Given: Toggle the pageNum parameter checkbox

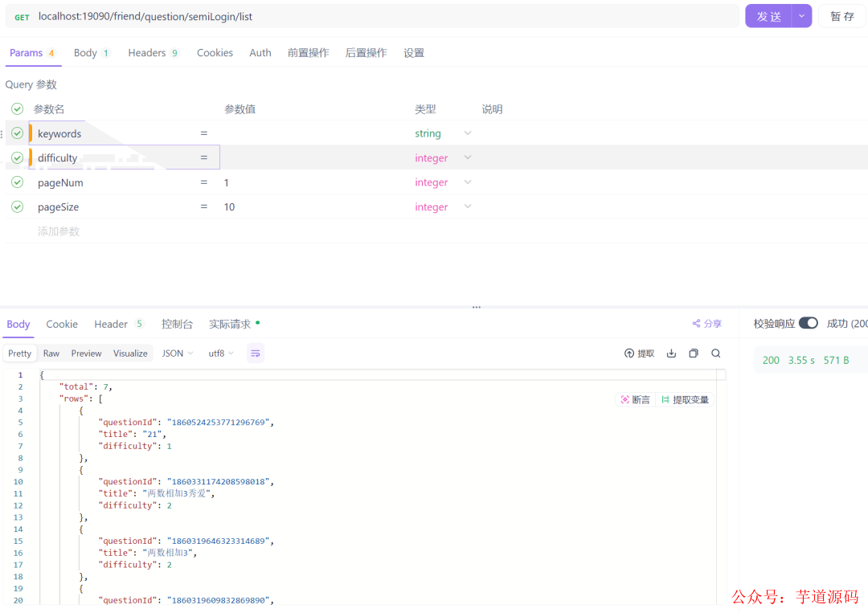Looking at the screenshot, I should [17, 182].
